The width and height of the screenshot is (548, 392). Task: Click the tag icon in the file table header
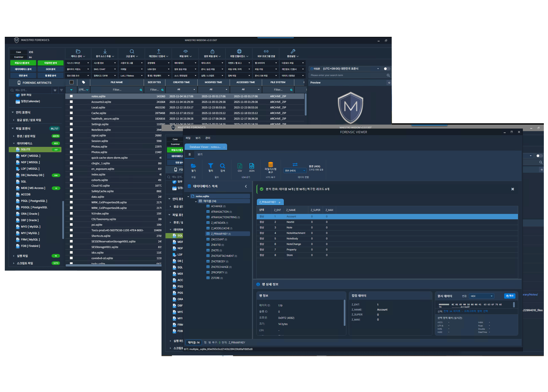(x=84, y=82)
